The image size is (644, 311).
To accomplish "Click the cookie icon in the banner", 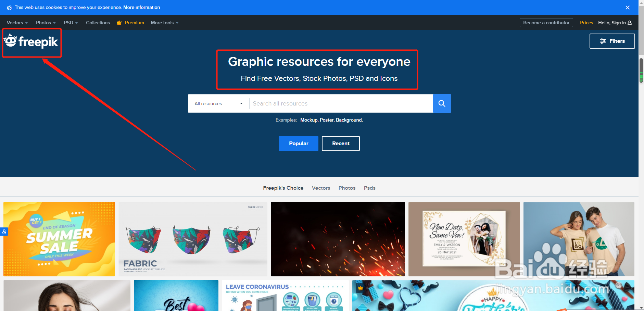I will coord(9,8).
